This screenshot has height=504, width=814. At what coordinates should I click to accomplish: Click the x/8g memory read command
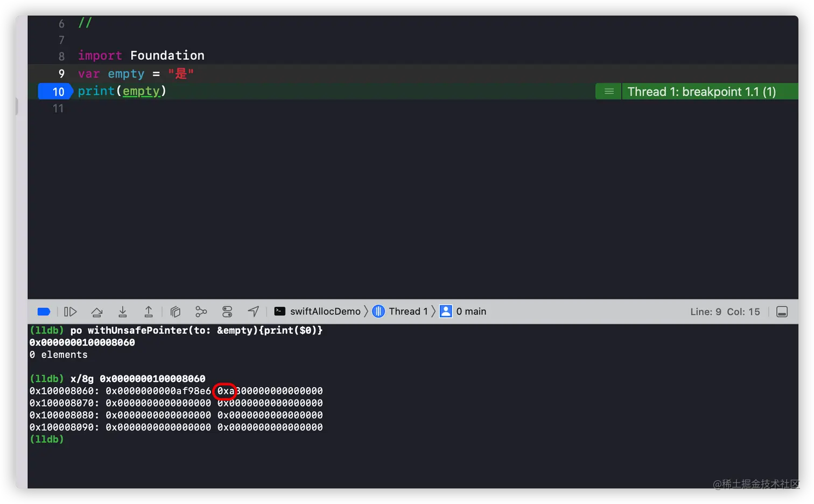(138, 379)
